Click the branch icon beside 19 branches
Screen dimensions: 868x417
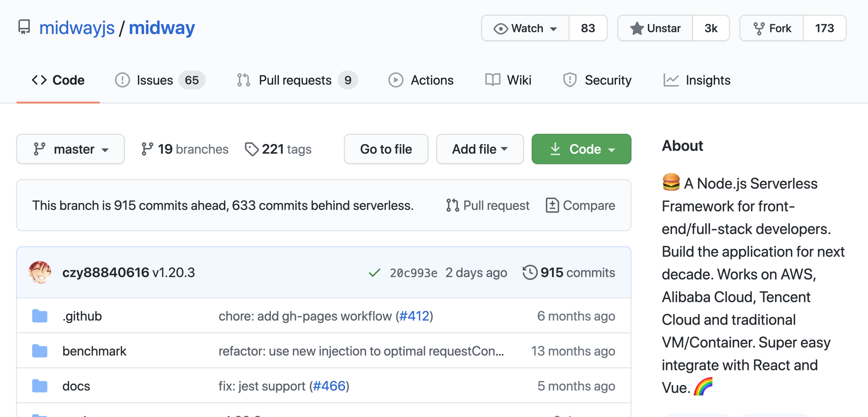[x=147, y=149]
